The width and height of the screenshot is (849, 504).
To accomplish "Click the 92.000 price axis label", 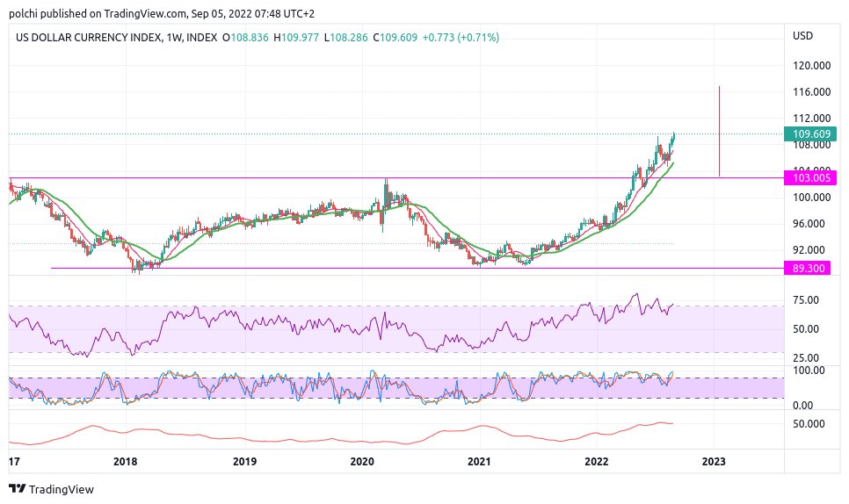I will pyautogui.click(x=809, y=250).
